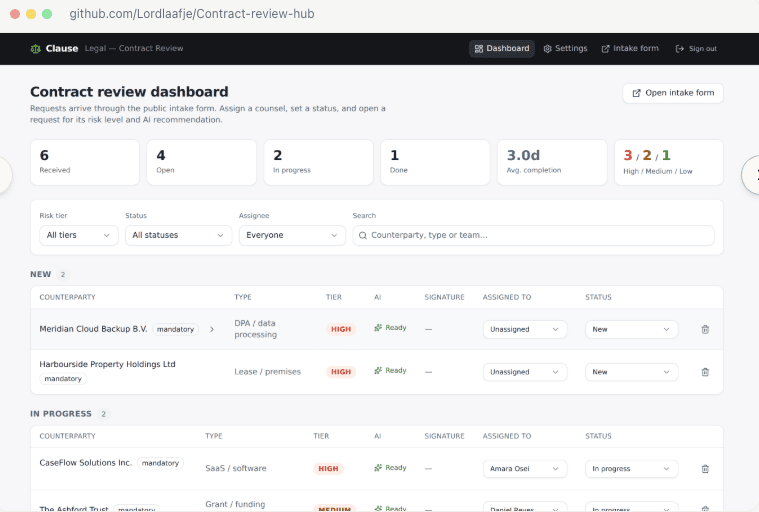
Task: Click the SaaS / software cell
Action: coord(236,468)
